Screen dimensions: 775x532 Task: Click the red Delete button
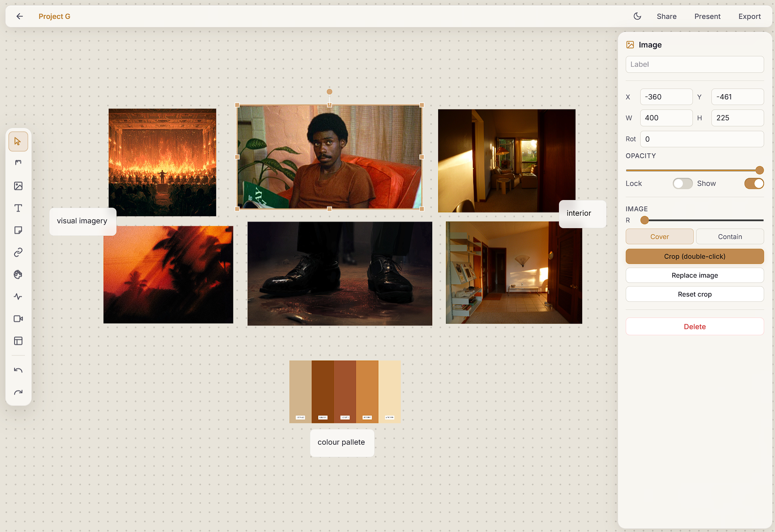pos(695,327)
